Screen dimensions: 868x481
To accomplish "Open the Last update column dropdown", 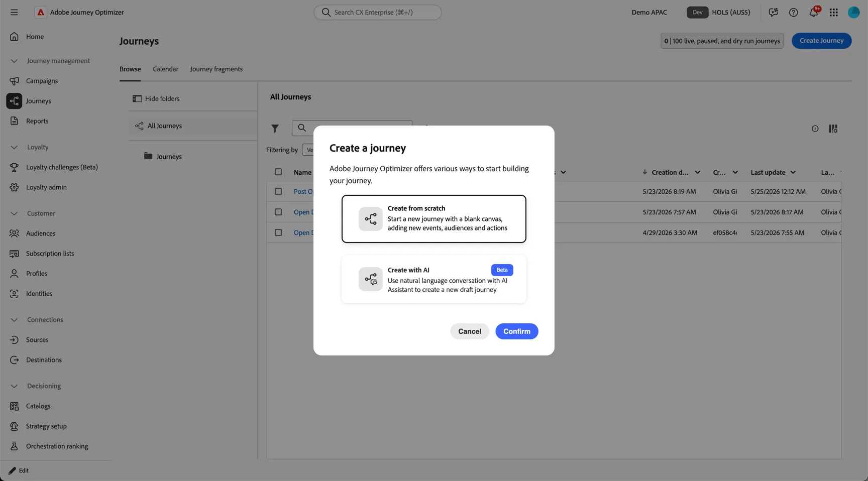I will [793, 172].
